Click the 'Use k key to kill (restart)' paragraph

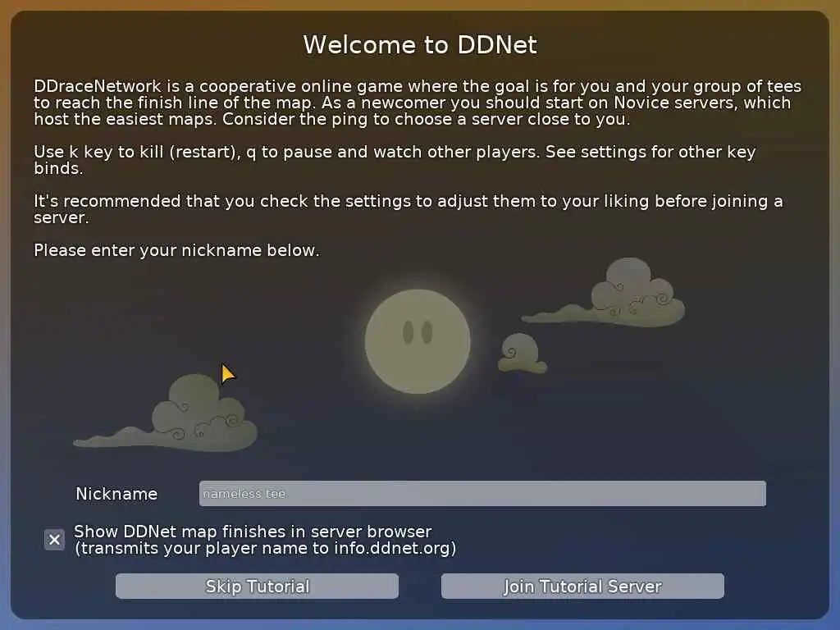(x=395, y=160)
